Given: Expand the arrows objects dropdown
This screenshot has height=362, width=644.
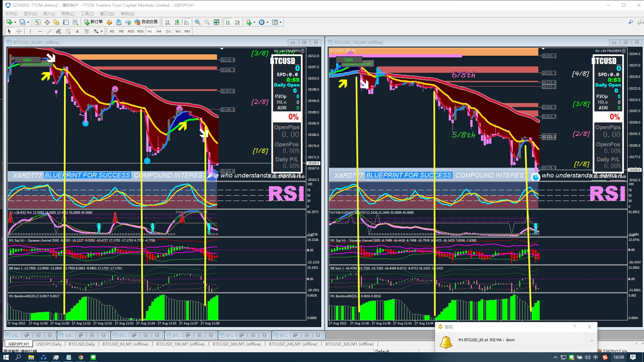Looking at the screenshot, I should point(101,32).
